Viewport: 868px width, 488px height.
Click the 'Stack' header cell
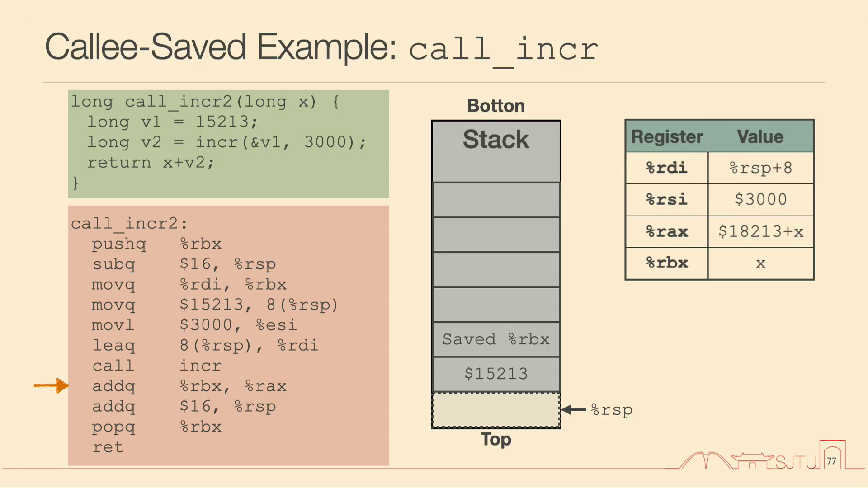[496, 151]
